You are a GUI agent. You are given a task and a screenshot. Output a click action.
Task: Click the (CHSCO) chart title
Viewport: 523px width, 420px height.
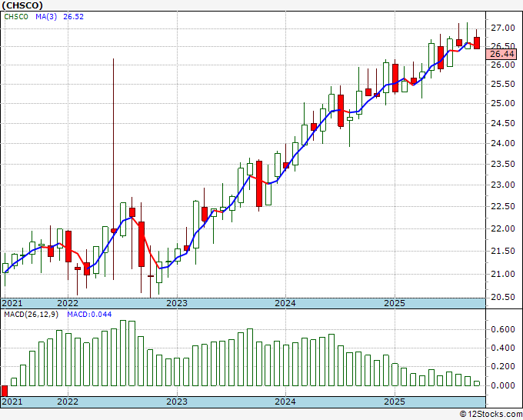point(22,5)
